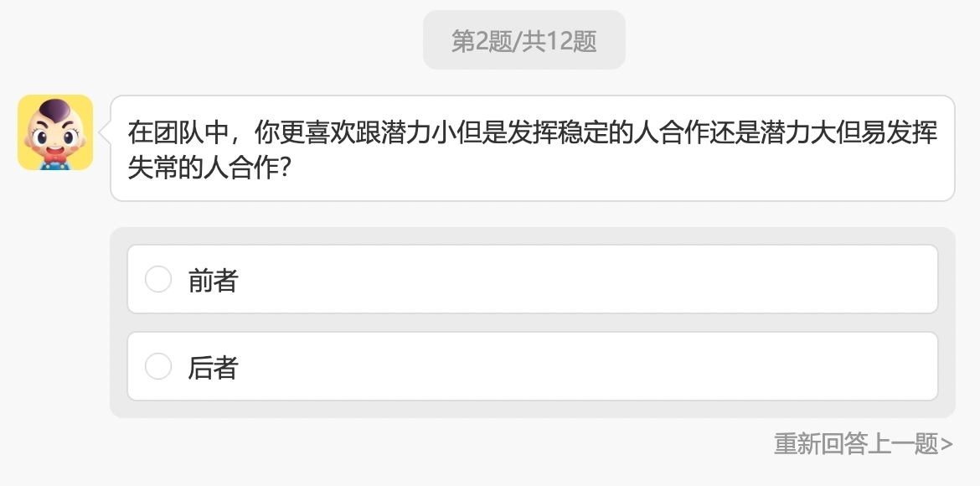Image resolution: width=980 pixels, height=486 pixels.
Task: Click the quiz progress header bar
Action: [524, 39]
